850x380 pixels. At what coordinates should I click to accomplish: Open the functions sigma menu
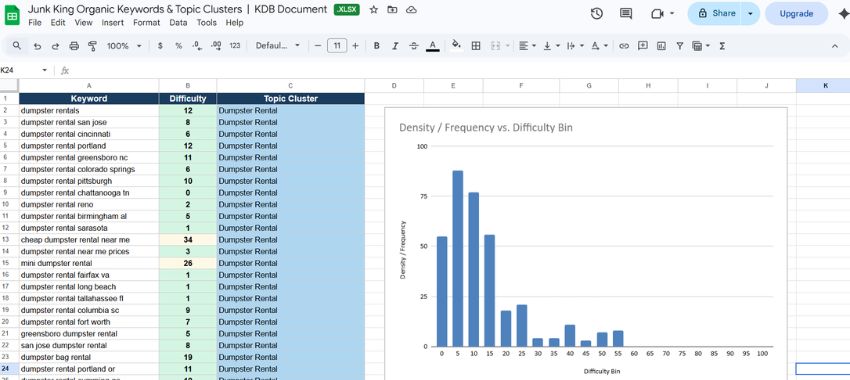(722, 46)
